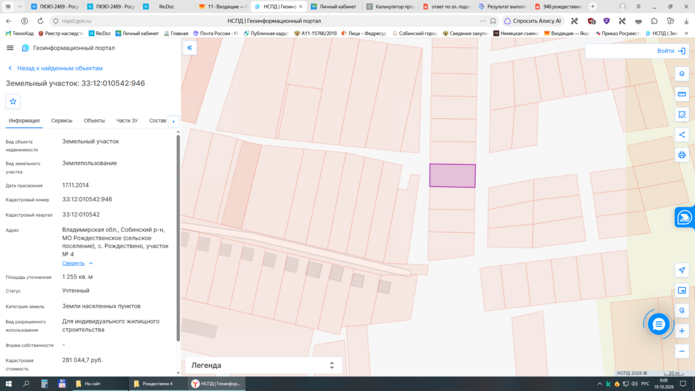This screenshot has height=391, width=695.
Task: Select the status value Учтенный
Action: (76, 290)
